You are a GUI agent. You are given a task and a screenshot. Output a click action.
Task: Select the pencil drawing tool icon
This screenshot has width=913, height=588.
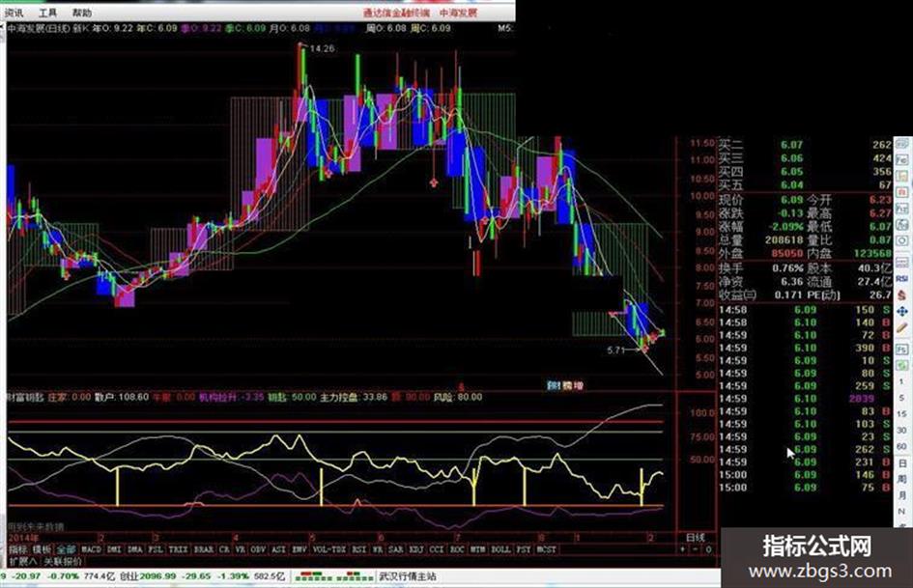tap(902, 327)
